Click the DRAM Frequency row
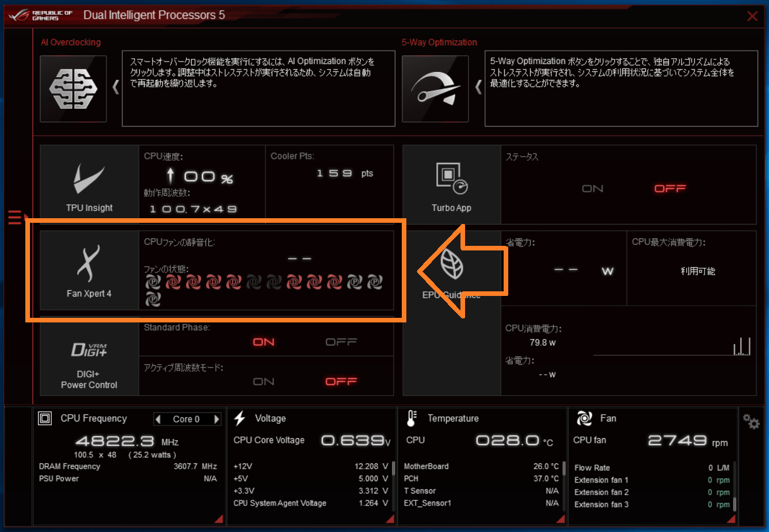 point(128,466)
